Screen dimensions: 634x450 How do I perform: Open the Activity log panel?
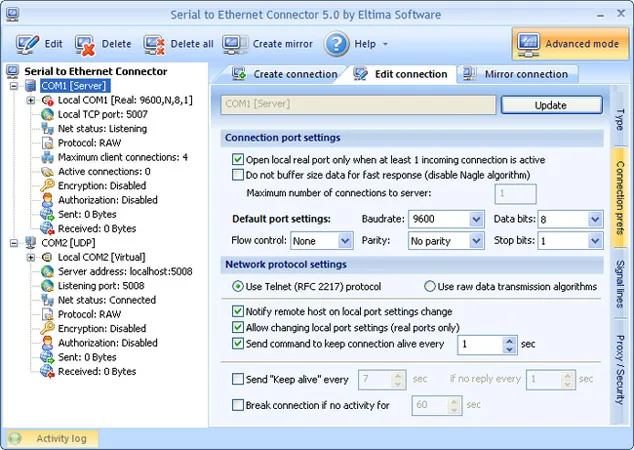(52, 438)
